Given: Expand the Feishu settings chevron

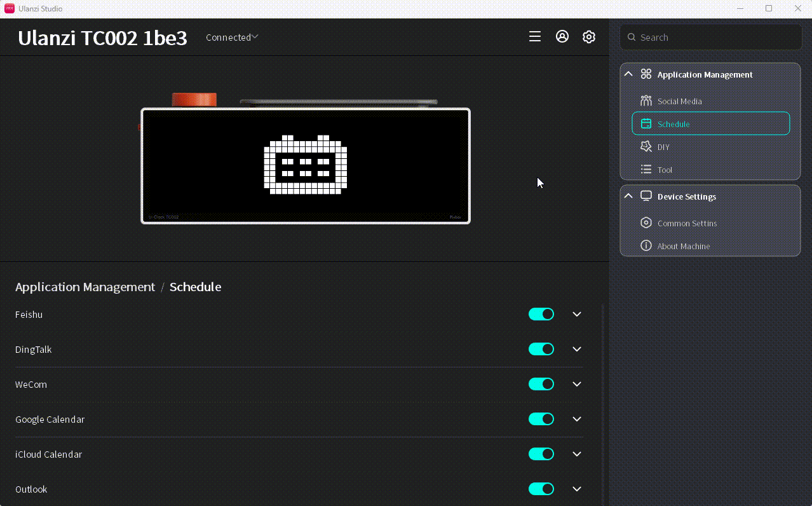Looking at the screenshot, I should [x=577, y=314].
